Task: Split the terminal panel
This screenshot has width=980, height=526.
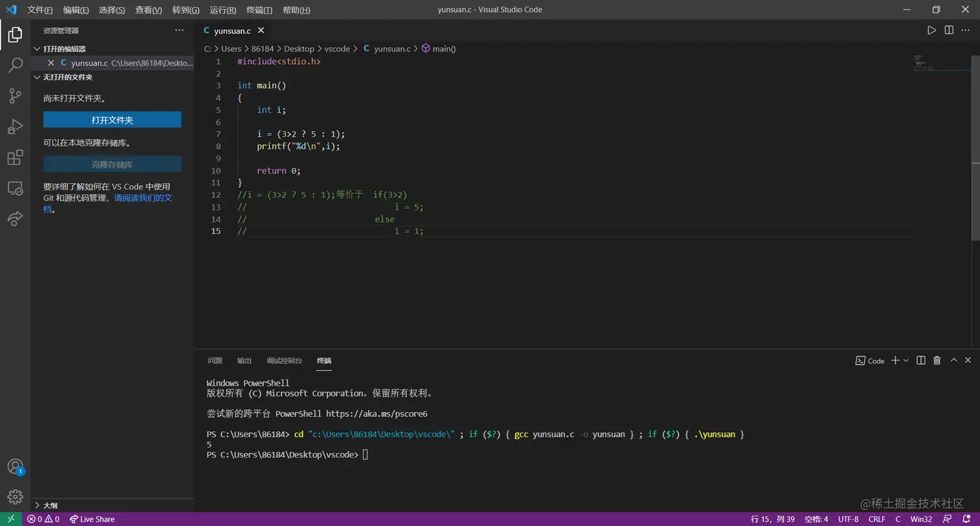Action: pos(920,360)
